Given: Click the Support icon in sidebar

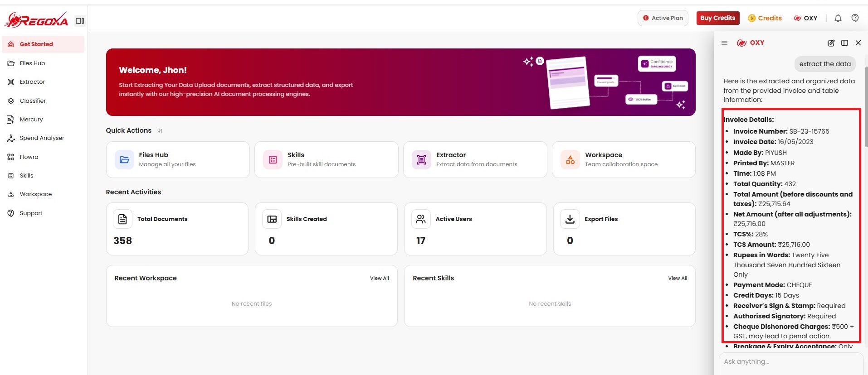Looking at the screenshot, I should tap(11, 213).
